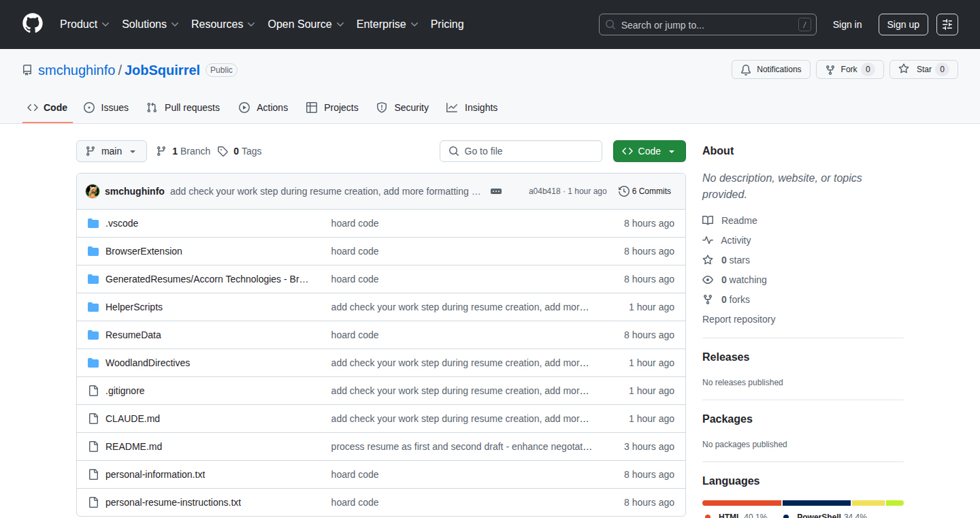
Task: Expand the Open Source menu
Action: pyautogui.click(x=306, y=25)
